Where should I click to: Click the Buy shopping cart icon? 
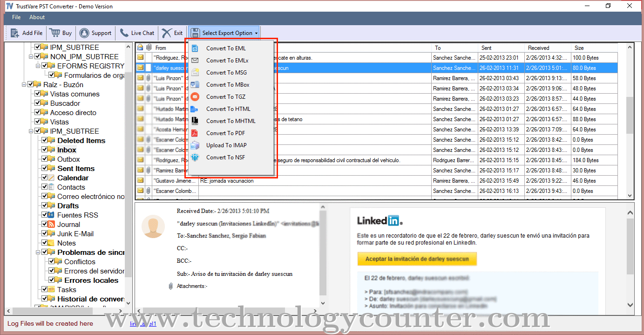[54, 33]
